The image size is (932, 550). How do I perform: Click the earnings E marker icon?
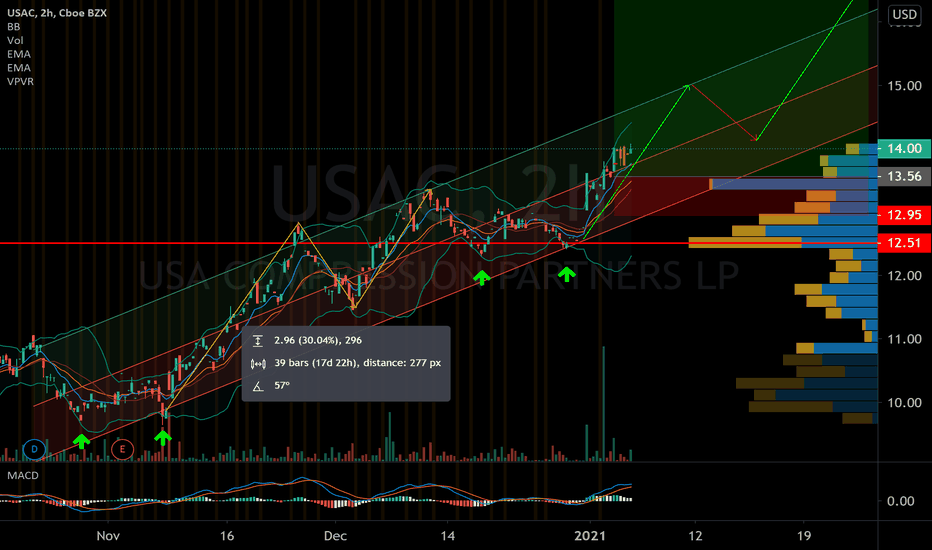click(x=122, y=449)
